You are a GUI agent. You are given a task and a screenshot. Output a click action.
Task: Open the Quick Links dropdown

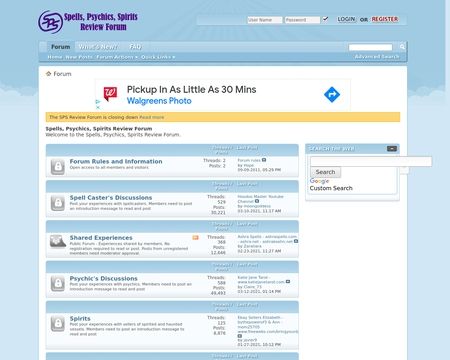(158, 57)
